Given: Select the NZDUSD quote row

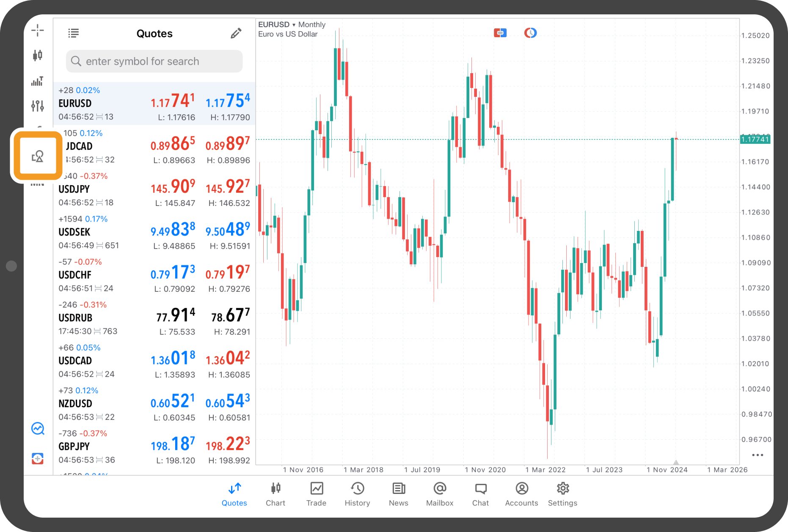Looking at the screenshot, I should (x=154, y=403).
